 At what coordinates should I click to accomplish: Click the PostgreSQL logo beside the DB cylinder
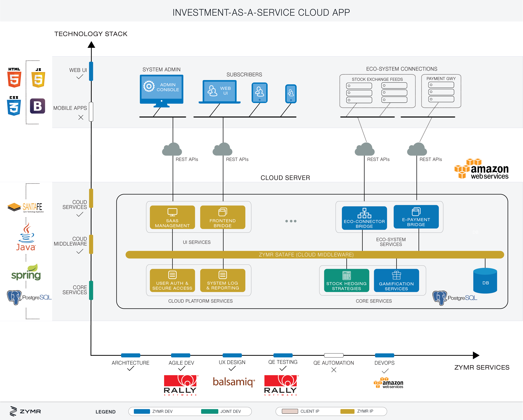455,298
